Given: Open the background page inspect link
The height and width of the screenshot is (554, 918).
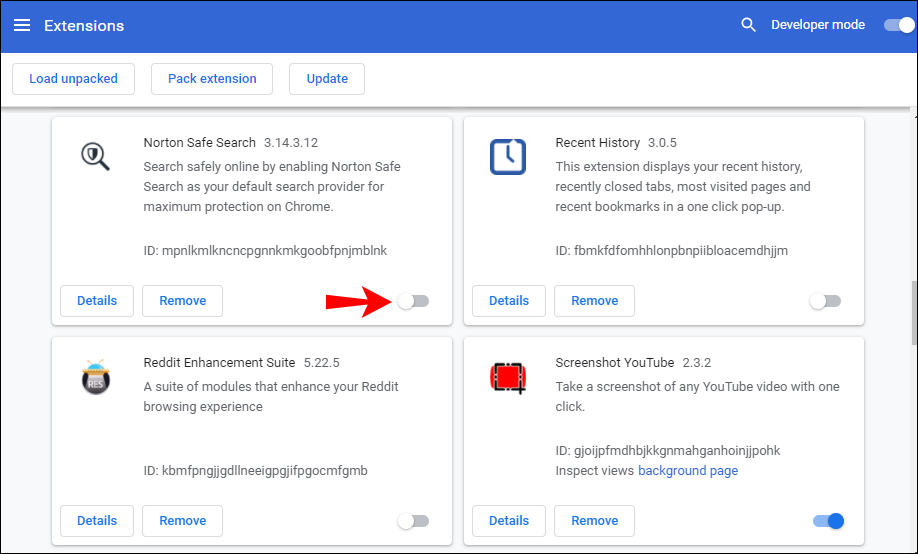Looking at the screenshot, I should pyautogui.click(x=688, y=471).
